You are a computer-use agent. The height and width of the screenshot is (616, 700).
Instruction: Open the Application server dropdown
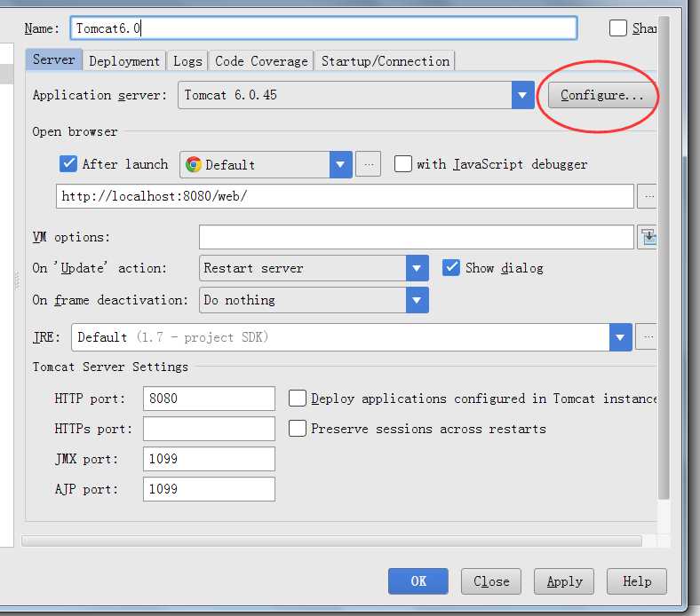click(x=522, y=95)
